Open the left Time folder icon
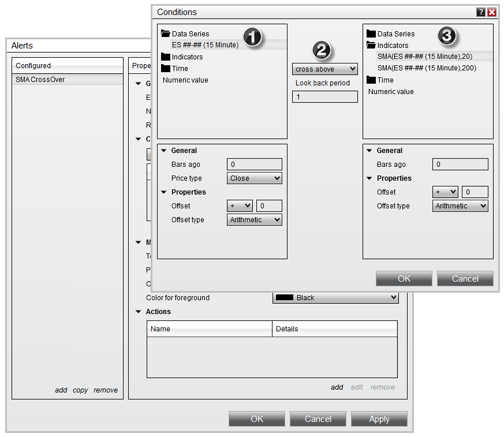The width and height of the screenshot is (504, 437). click(166, 69)
